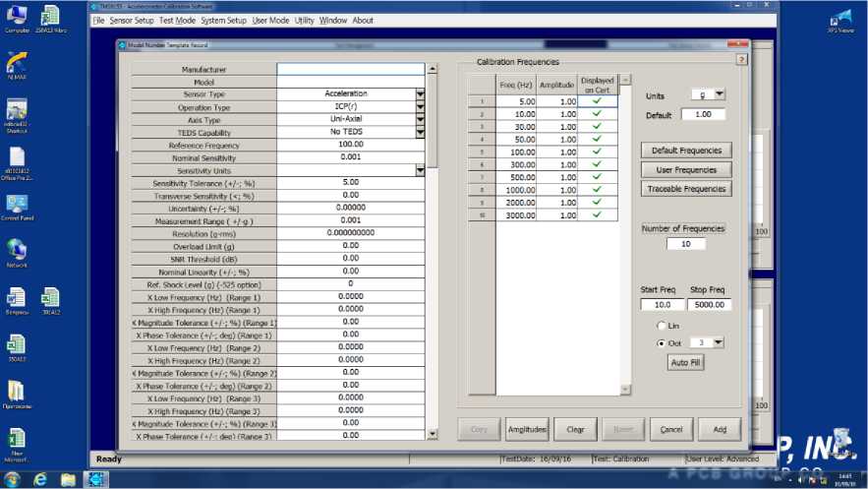Open the XPS Viewer desktop icon
The height and width of the screenshot is (489, 868).
[840, 18]
